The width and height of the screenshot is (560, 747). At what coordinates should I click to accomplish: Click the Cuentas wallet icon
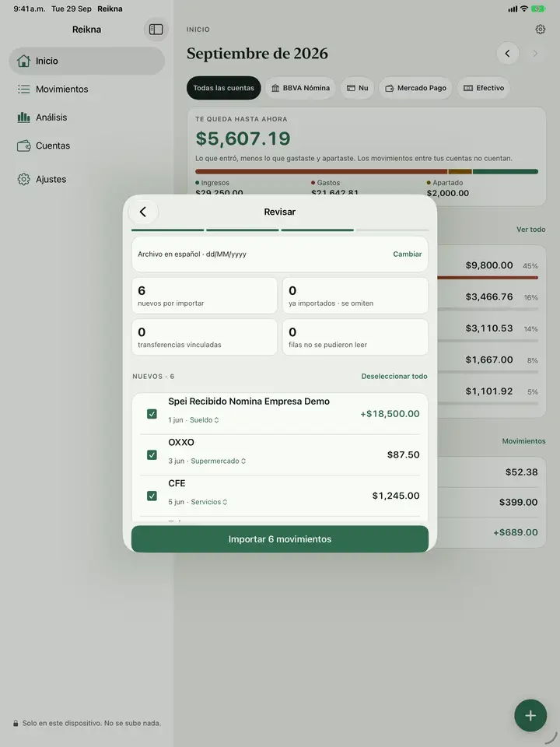[x=23, y=146]
